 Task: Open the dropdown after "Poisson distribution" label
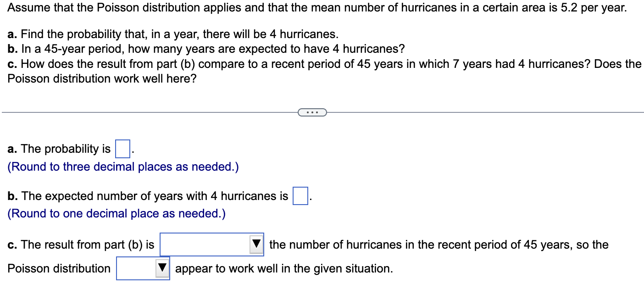tap(143, 268)
